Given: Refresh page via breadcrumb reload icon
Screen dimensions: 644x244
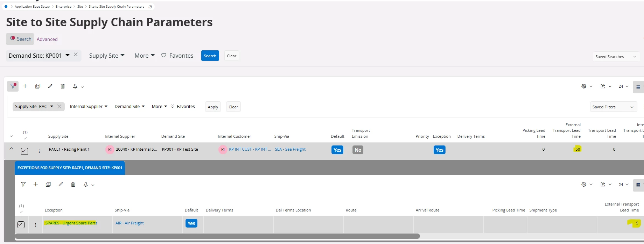Looking at the screenshot, I should point(150,7).
